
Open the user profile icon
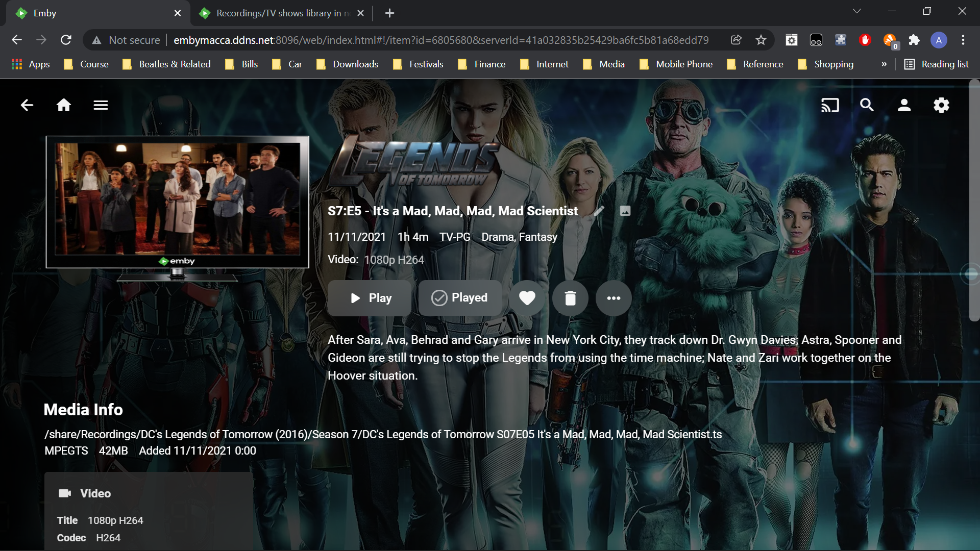(904, 105)
